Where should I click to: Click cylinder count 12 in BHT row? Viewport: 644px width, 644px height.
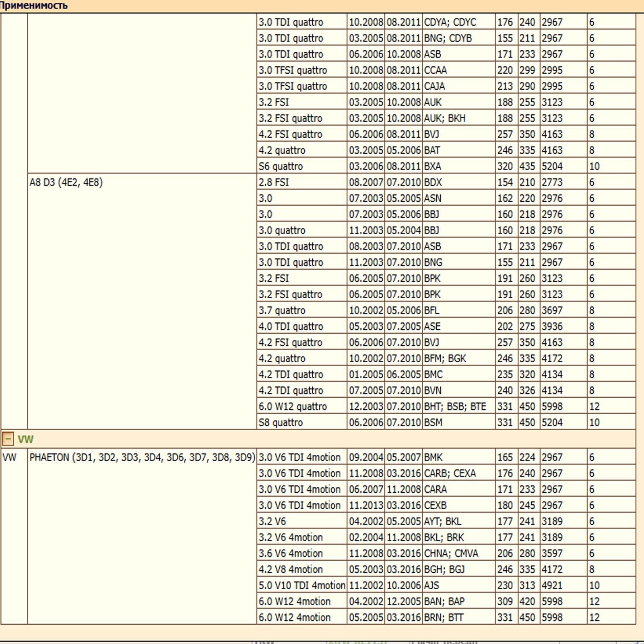(594, 407)
